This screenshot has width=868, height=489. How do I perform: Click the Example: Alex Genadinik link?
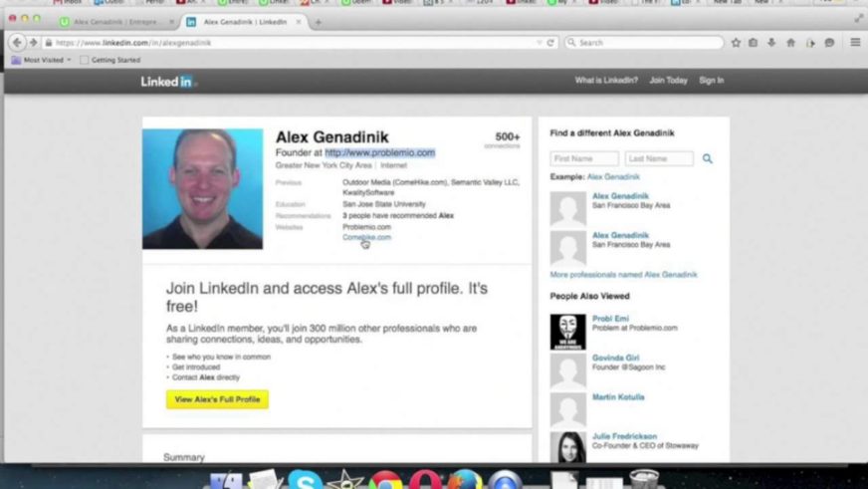point(613,176)
